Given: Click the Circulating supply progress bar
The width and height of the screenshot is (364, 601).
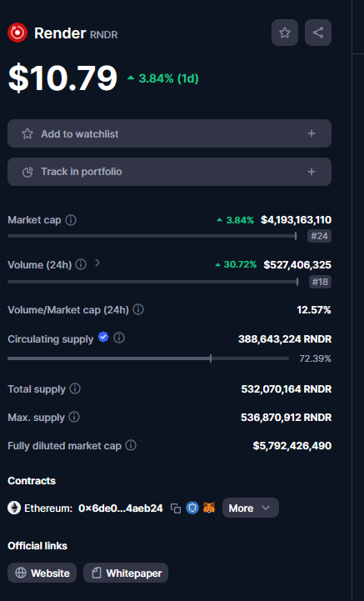Looking at the screenshot, I should click(x=148, y=358).
